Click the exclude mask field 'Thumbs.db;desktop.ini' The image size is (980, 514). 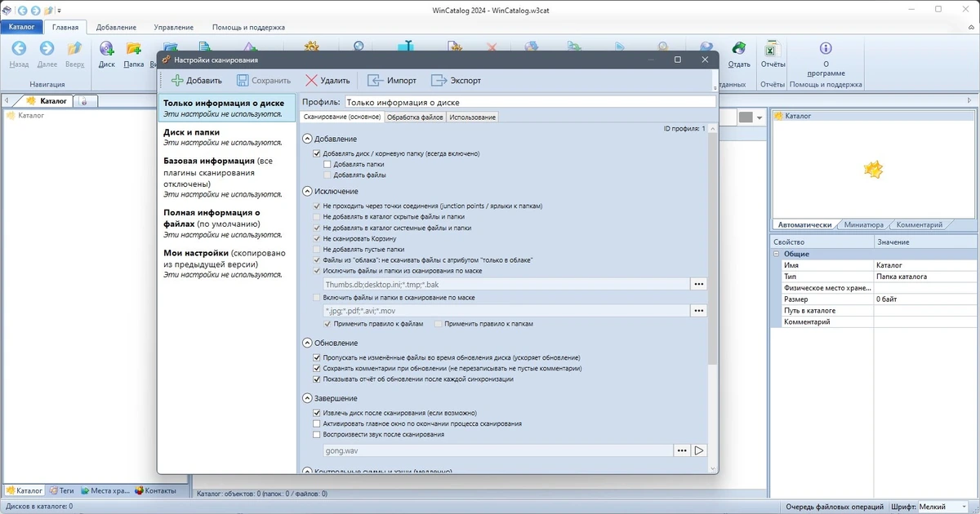[506, 284]
